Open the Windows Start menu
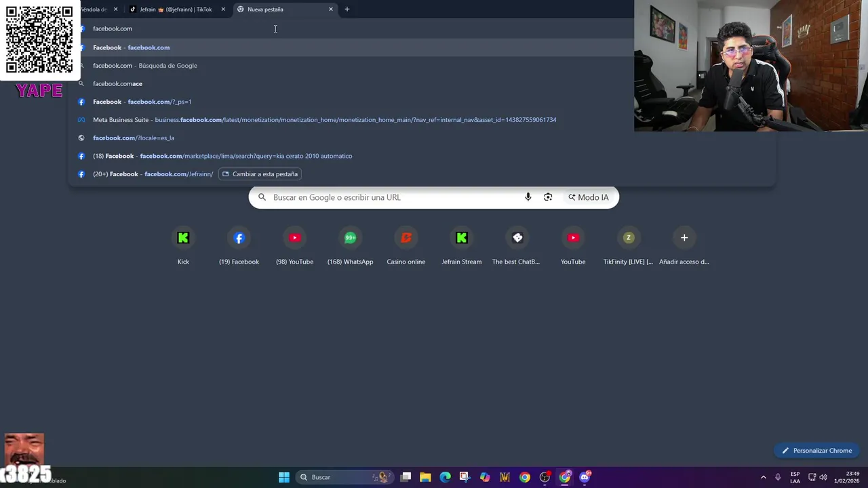The image size is (868, 488). click(x=284, y=477)
